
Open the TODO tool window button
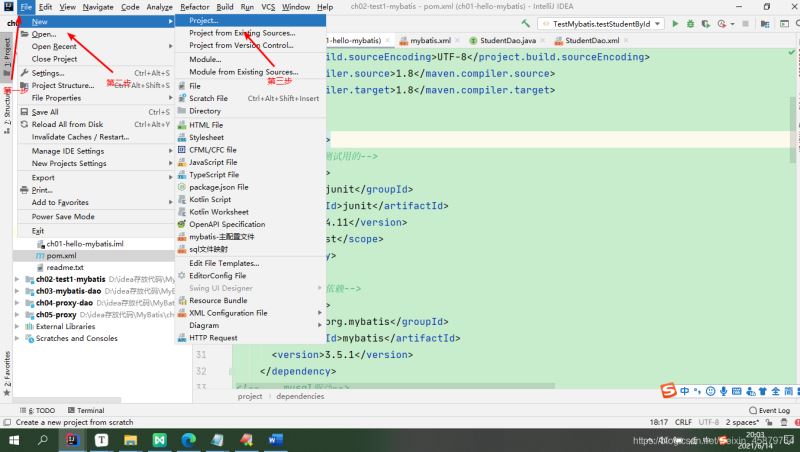37,410
